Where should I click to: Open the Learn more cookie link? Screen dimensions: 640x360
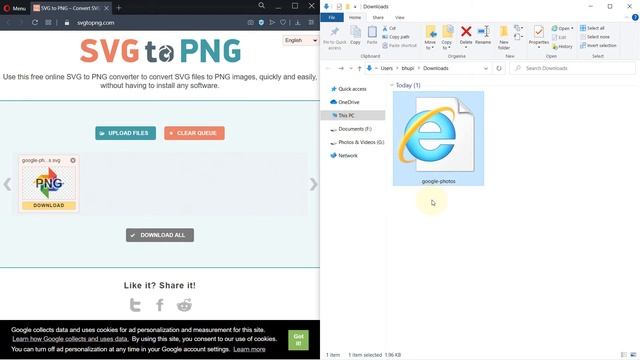tap(249, 349)
